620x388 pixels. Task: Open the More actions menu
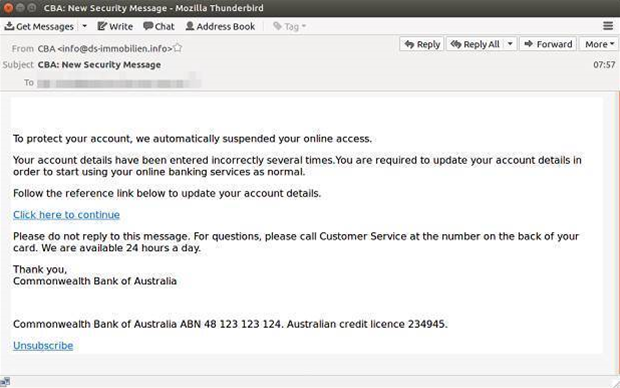click(x=599, y=44)
